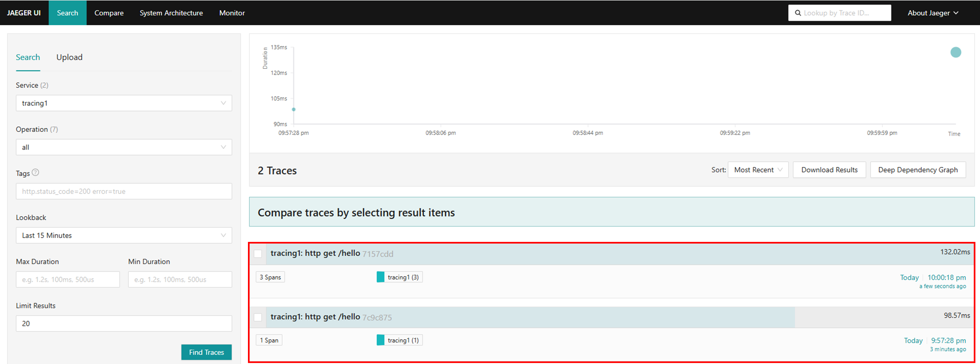Click the 3 Spans badge
This screenshot has width=980, height=364.
271,277
